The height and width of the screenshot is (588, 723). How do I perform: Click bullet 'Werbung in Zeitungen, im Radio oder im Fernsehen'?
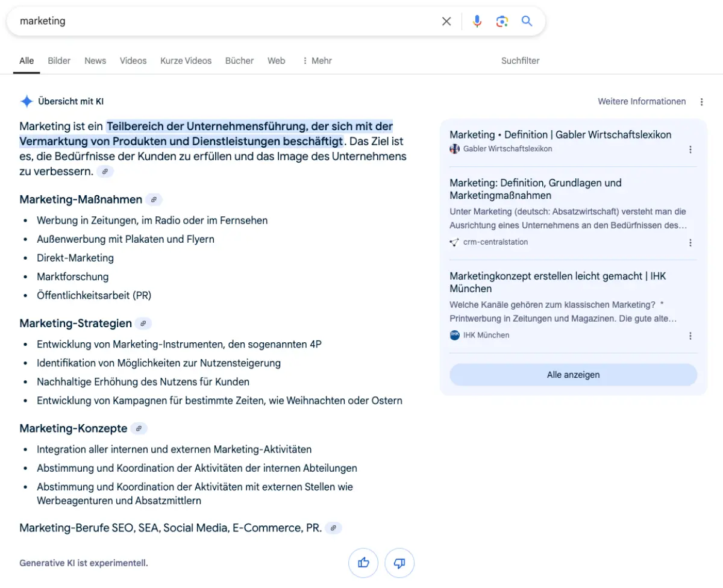click(x=152, y=220)
